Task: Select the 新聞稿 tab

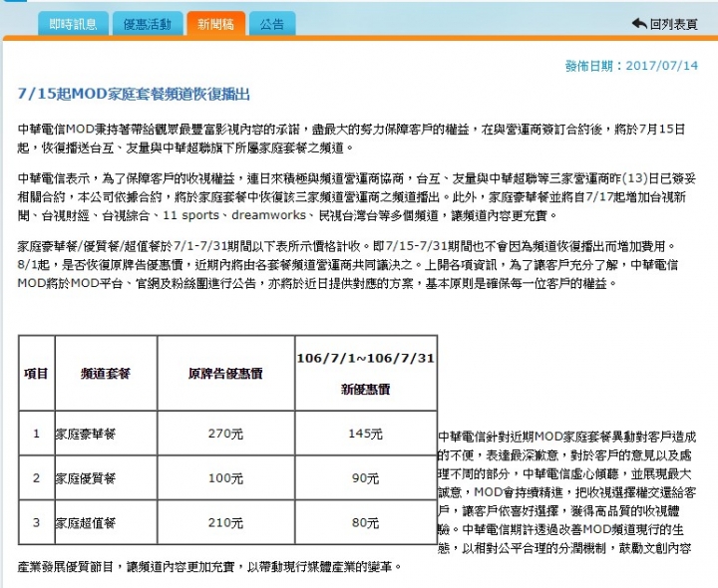Action: click(215, 23)
